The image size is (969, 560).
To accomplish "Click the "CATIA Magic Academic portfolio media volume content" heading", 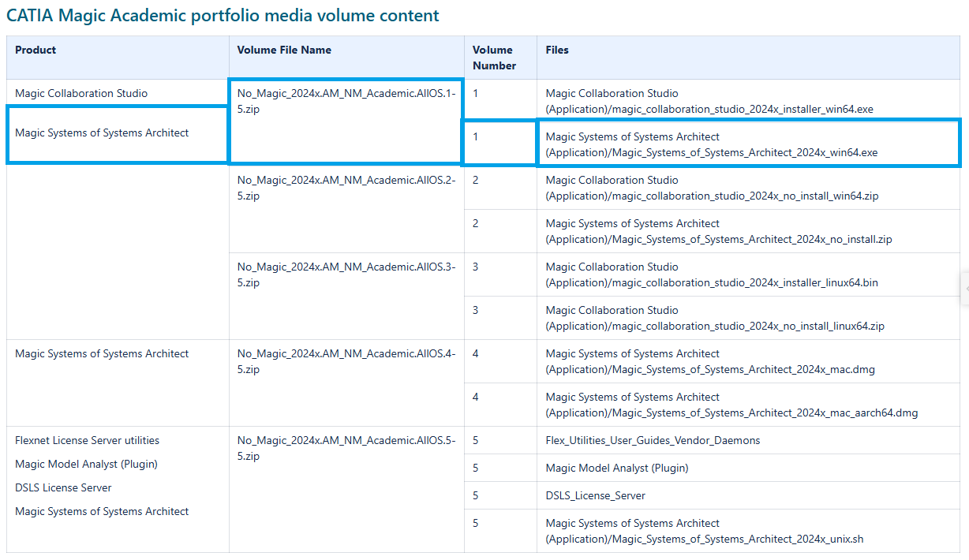I will [223, 16].
